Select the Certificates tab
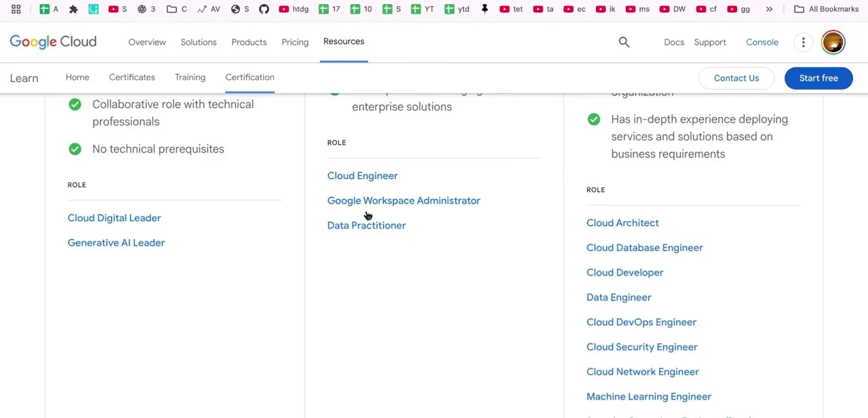 click(x=132, y=77)
